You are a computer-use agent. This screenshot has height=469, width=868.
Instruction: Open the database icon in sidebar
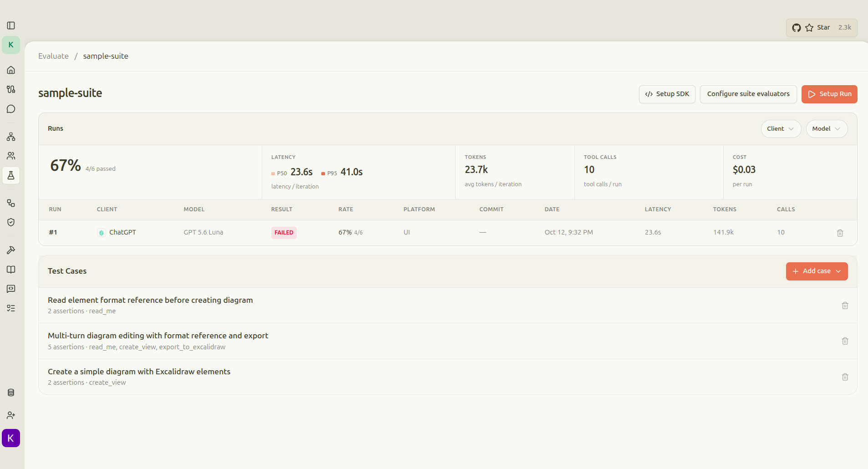[11, 393]
